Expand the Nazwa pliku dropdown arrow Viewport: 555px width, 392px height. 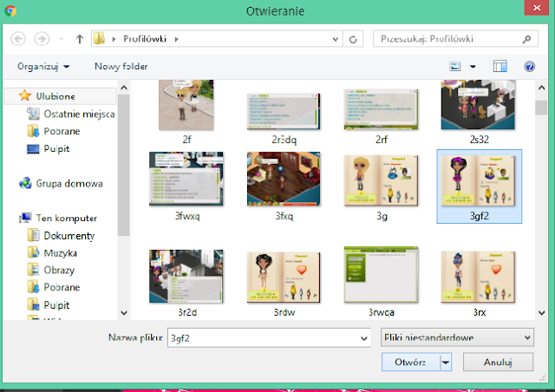[364, 338]
